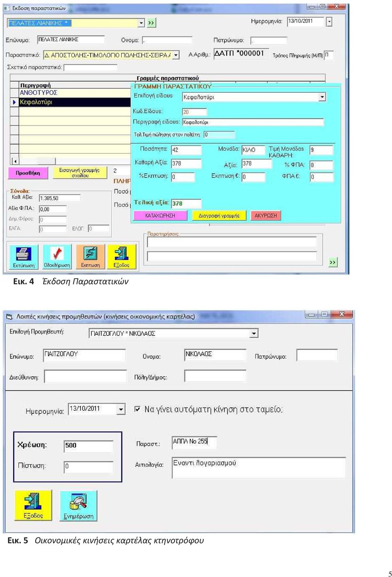The height and width of the screenshot is (577, 392).
Task: Click the Παραστ. field with ΑΠΠΛ No 255
Action: coord(194,442)
